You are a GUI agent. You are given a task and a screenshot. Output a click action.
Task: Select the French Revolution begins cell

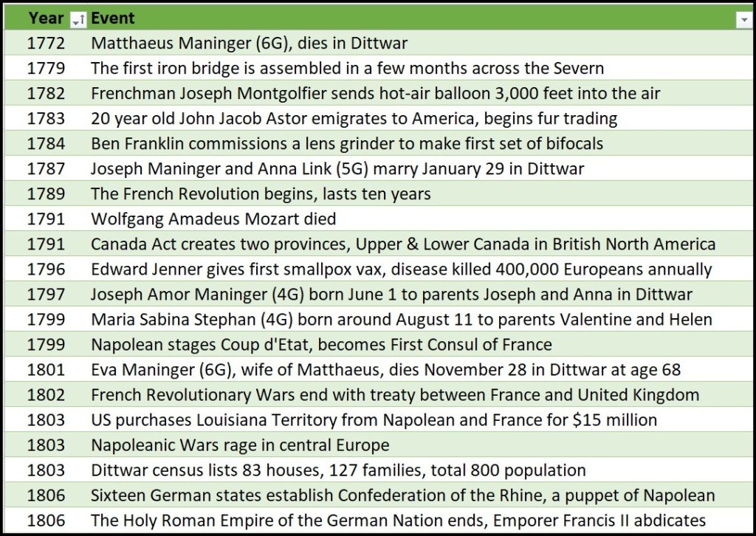coord(261,194)
